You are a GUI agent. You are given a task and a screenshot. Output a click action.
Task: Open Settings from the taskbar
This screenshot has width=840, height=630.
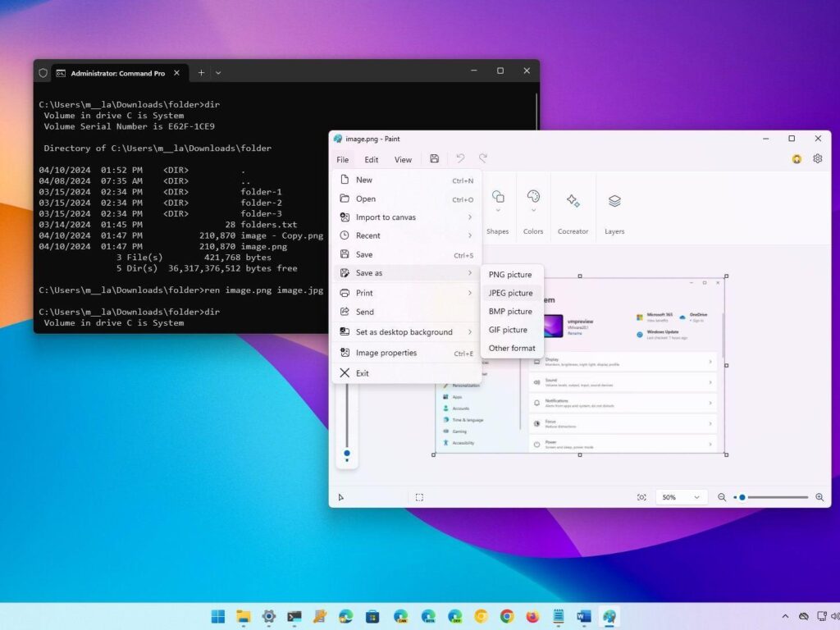point(269,617)
